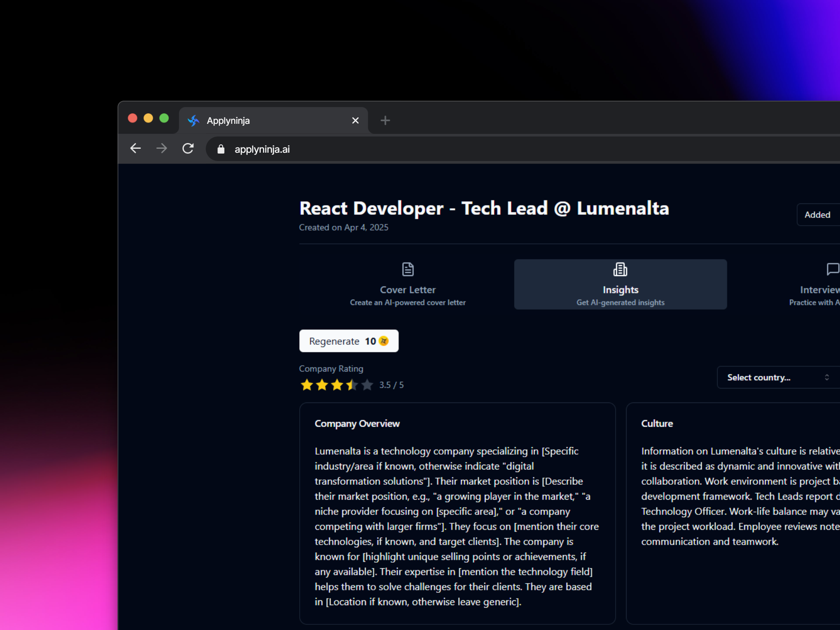
Task: Click the Interview chat bubble icon
Action: [832, 269]
